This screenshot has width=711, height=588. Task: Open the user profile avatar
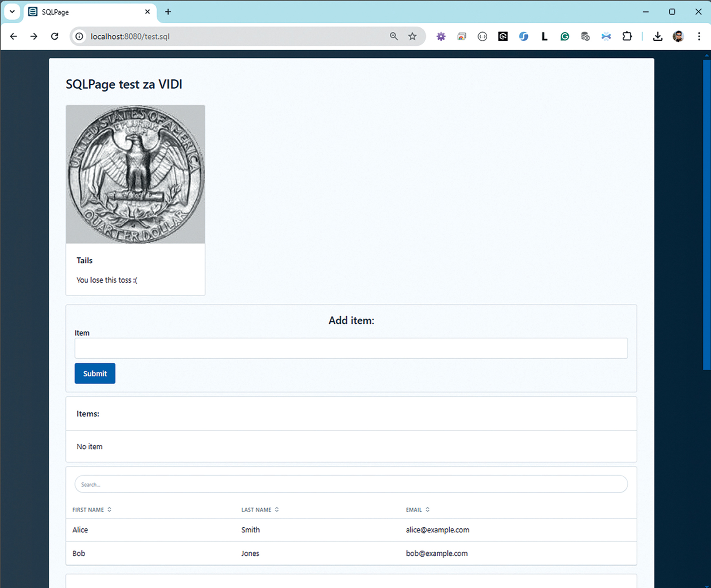click(678, 36)
